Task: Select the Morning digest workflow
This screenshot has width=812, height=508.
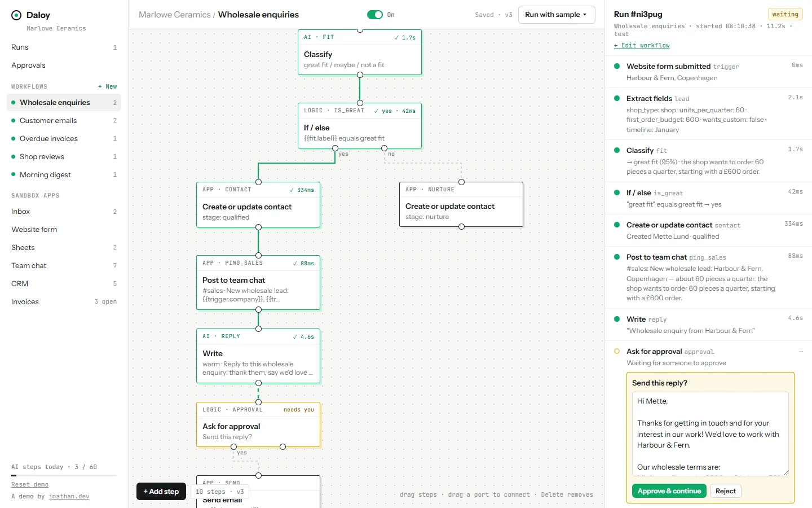Action: click(x=64, y=175)
